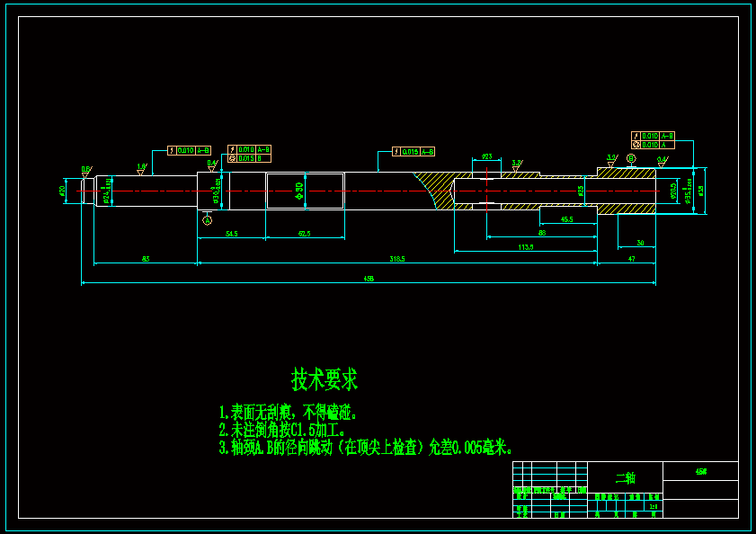Click the red centerline of the shaft
Viewport: 756px width, 534px height.
(x=360, y=191)
